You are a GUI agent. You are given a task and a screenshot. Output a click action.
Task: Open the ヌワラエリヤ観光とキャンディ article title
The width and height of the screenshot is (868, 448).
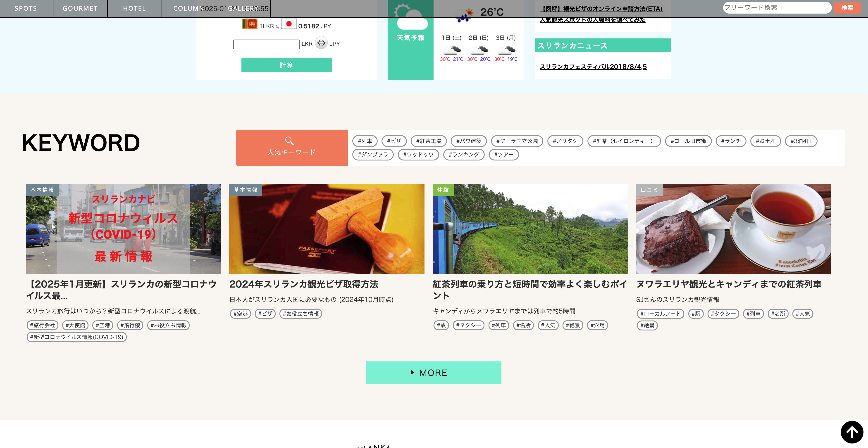(729, 284)
